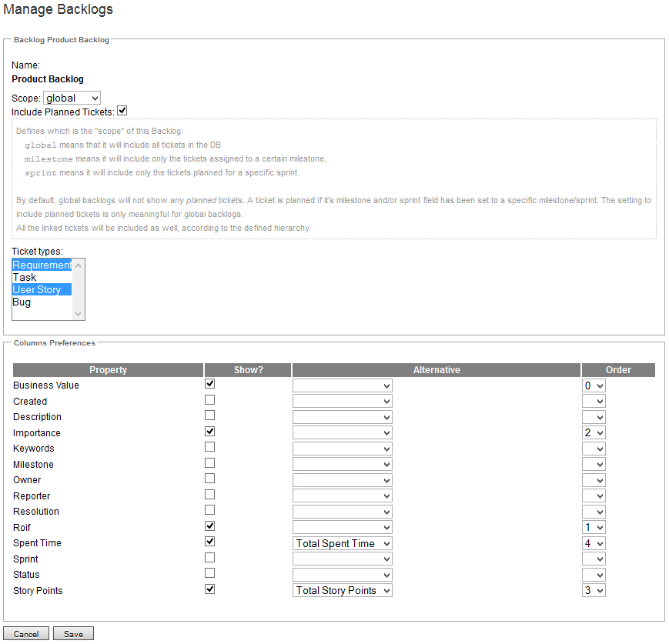Open the Total Story Points alternative dropdown

pos(343,591)
